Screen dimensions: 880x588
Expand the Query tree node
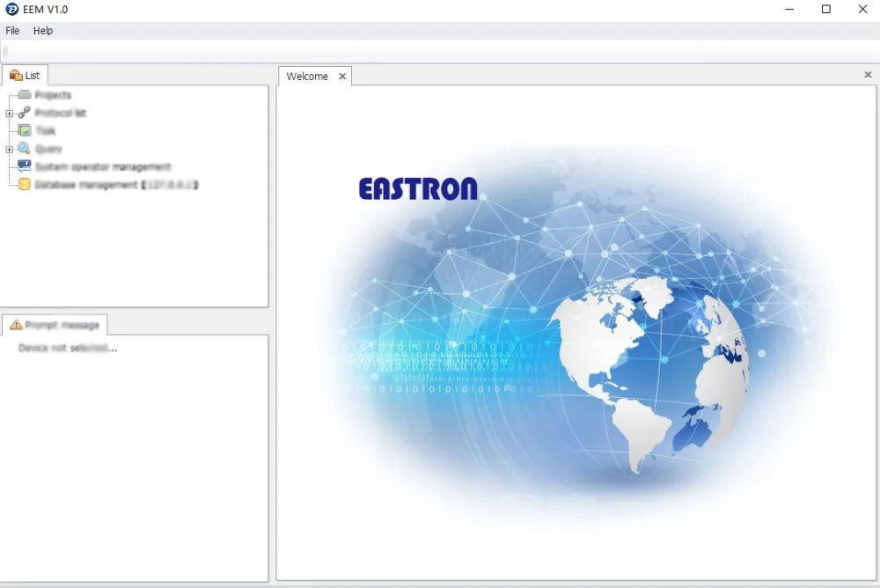(9, 150)
